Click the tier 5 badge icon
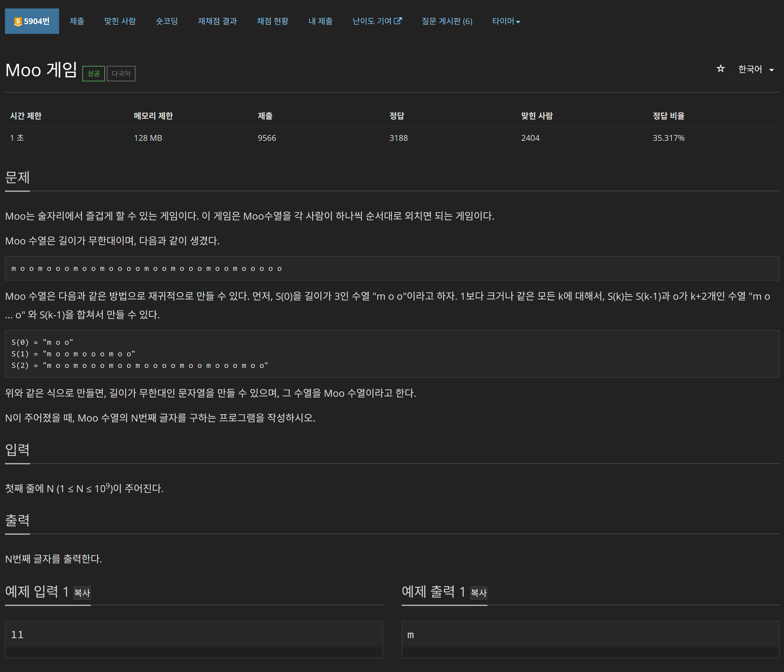Viewport: 784px width, 672px height. point(17,21)
